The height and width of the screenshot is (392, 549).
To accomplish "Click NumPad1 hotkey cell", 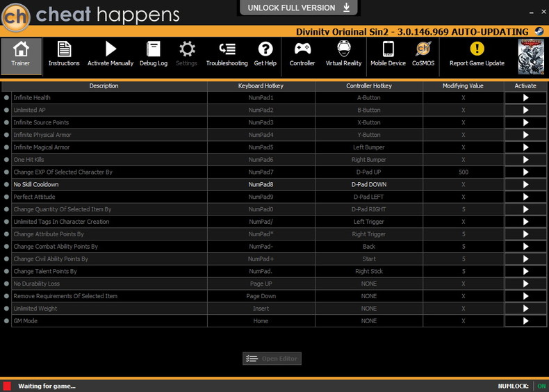I will [261, 98].
